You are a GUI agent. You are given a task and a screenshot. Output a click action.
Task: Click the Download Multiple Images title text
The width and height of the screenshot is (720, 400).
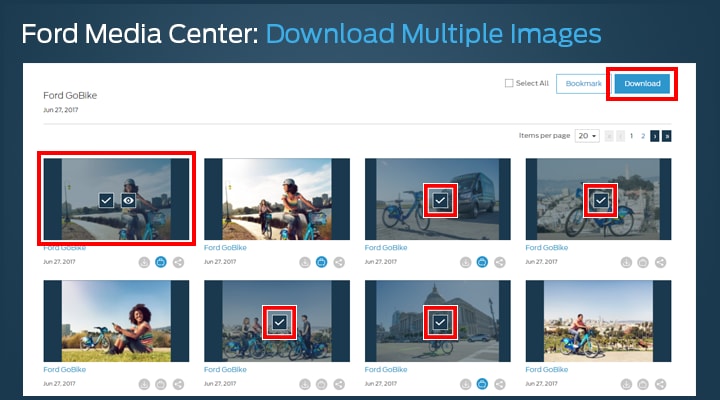pos(433,34)
